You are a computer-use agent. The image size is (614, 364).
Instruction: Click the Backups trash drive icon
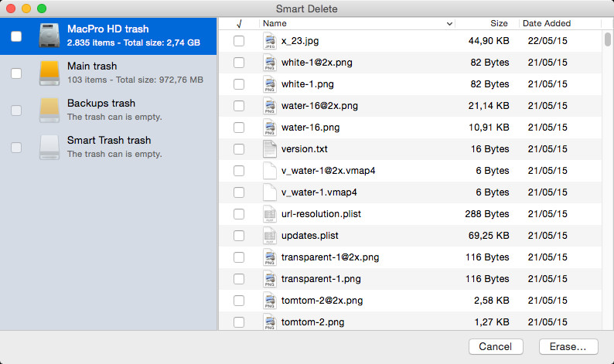[49, 111]
